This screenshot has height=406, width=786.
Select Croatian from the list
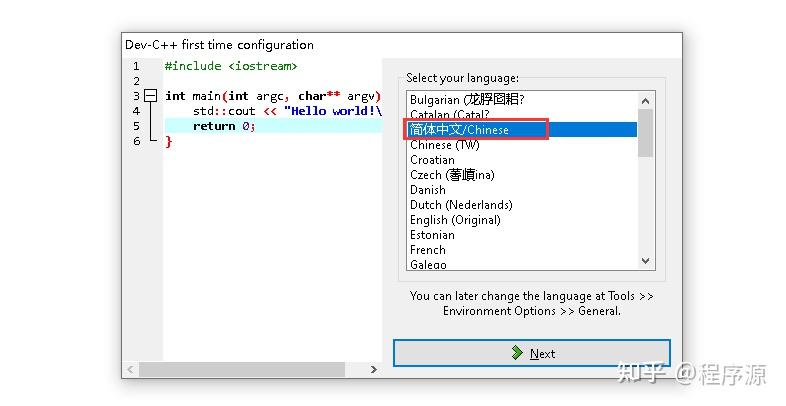pos(522,160)
